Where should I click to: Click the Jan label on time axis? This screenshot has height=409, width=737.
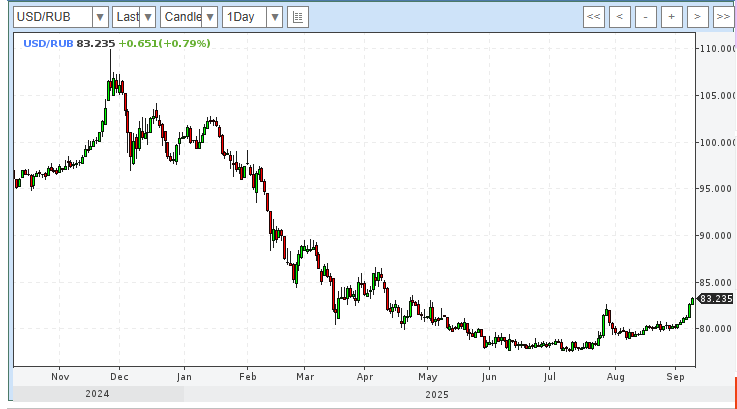point(184,377)
